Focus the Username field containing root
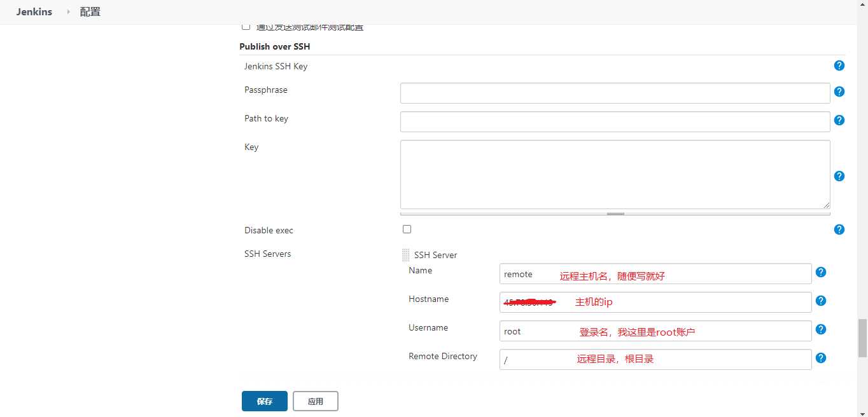 655,331
